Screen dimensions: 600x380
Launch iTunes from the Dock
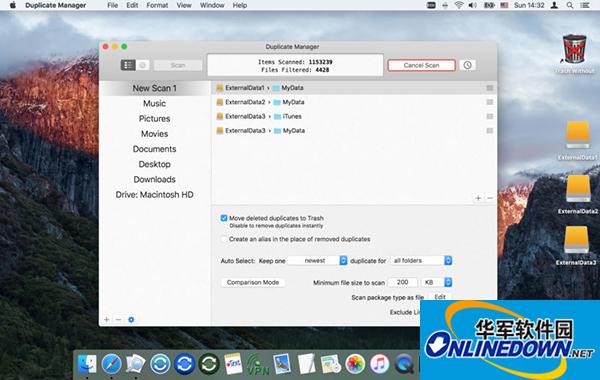tap(379, 364)
